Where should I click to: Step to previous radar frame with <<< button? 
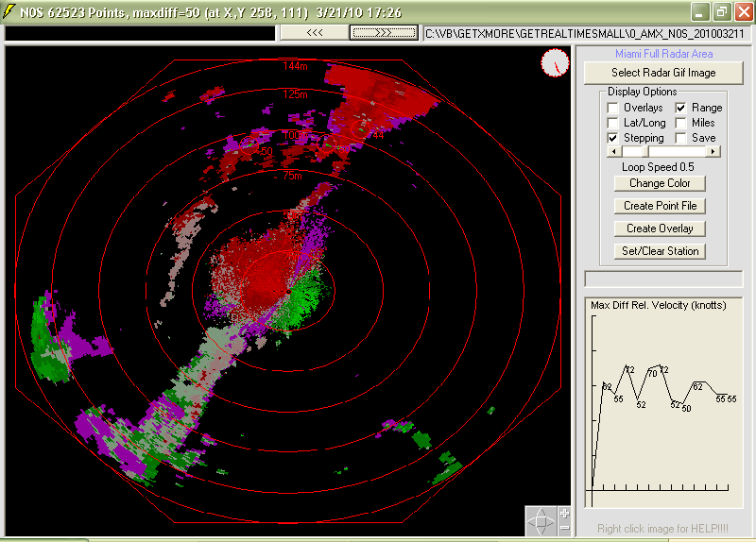click(315, 32)
